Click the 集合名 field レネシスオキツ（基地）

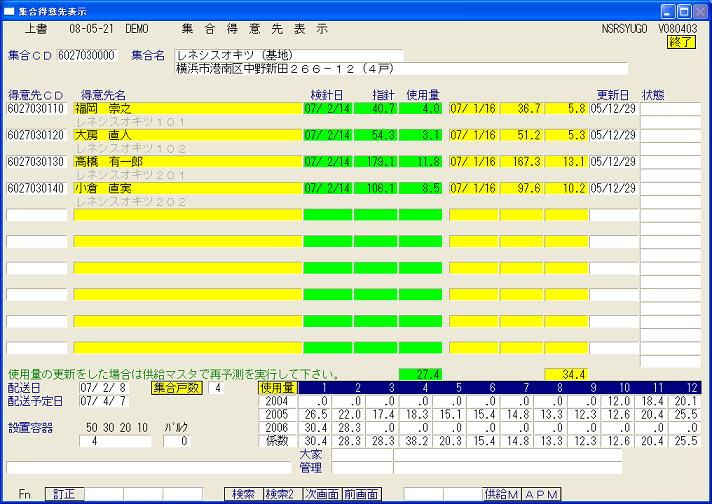click(x=289, y=55)
